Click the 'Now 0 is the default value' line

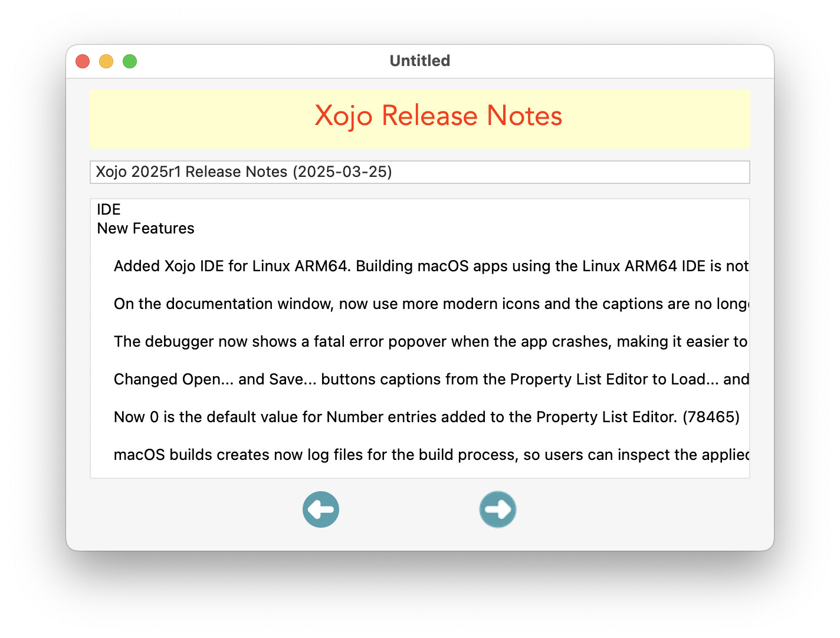pyautogui.click(x=426, y=417)
